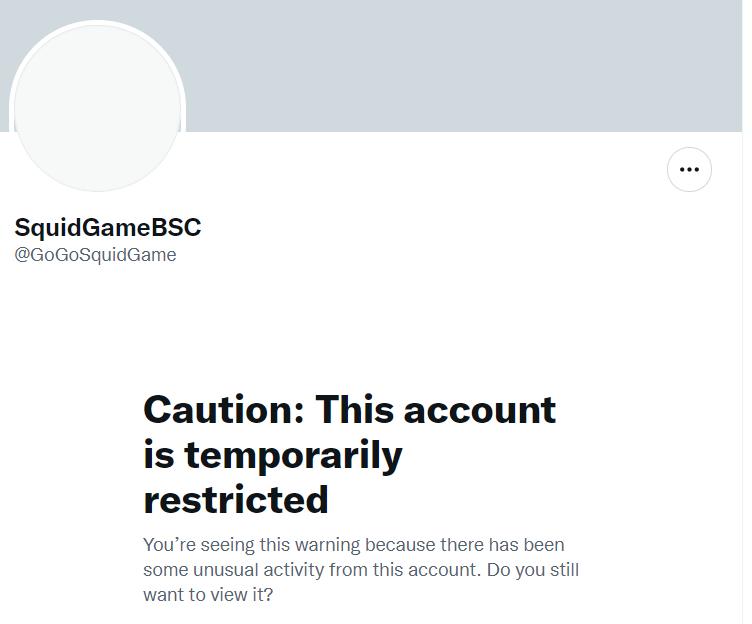Viewport: 752px width, 624px height.
Task: Click "because there has been" in the paragraph
Action: [465, 545]
